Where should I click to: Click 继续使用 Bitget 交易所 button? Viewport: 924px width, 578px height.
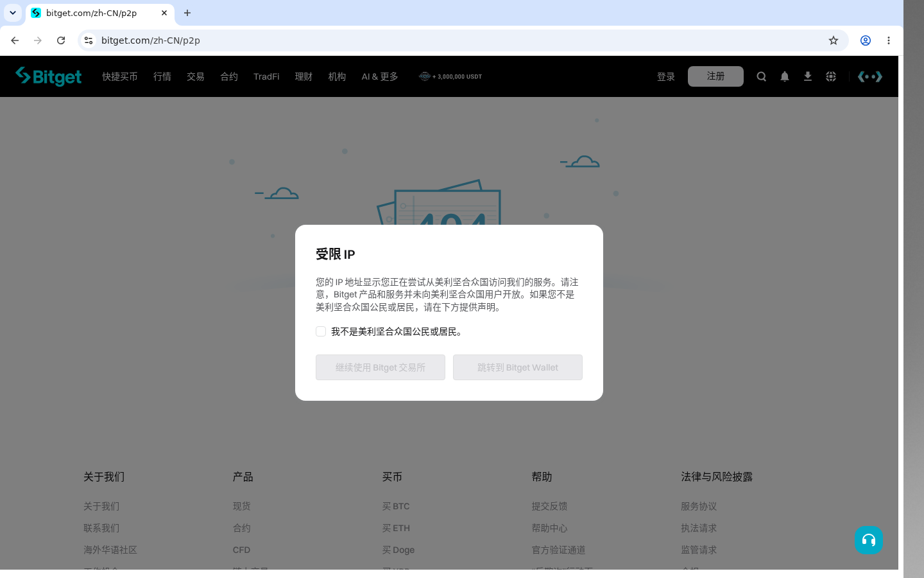click(381, 367)
